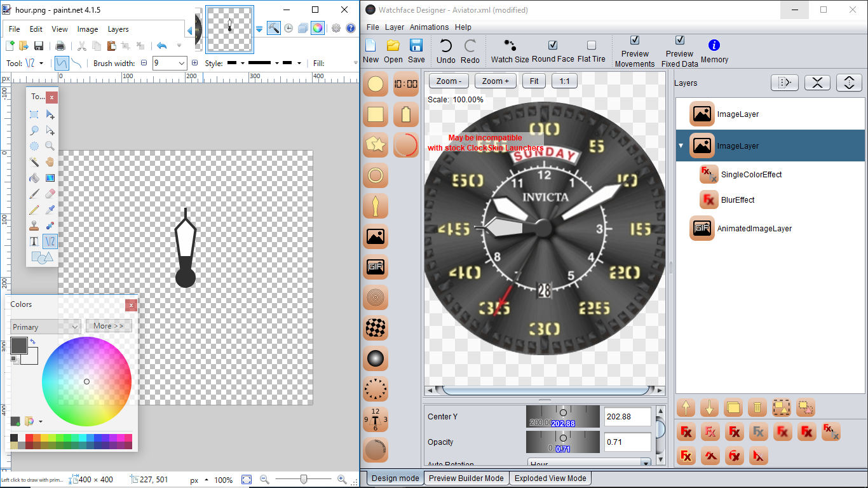Add a star shape layer
The image size is (868, 488).
(376, 145)
